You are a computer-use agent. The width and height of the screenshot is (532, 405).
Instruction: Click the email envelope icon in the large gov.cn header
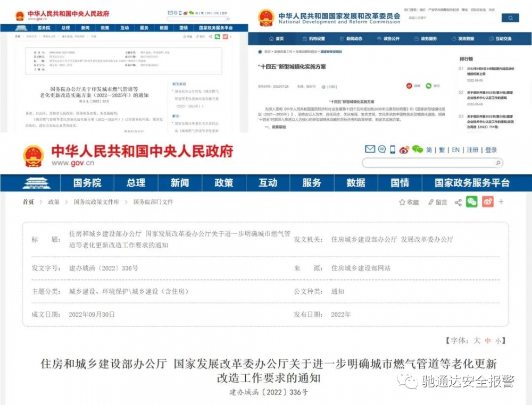(370, 149)
